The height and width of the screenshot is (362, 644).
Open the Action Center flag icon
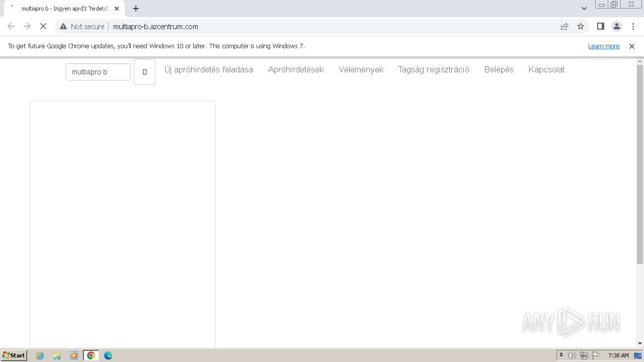[x=596, y=355]
